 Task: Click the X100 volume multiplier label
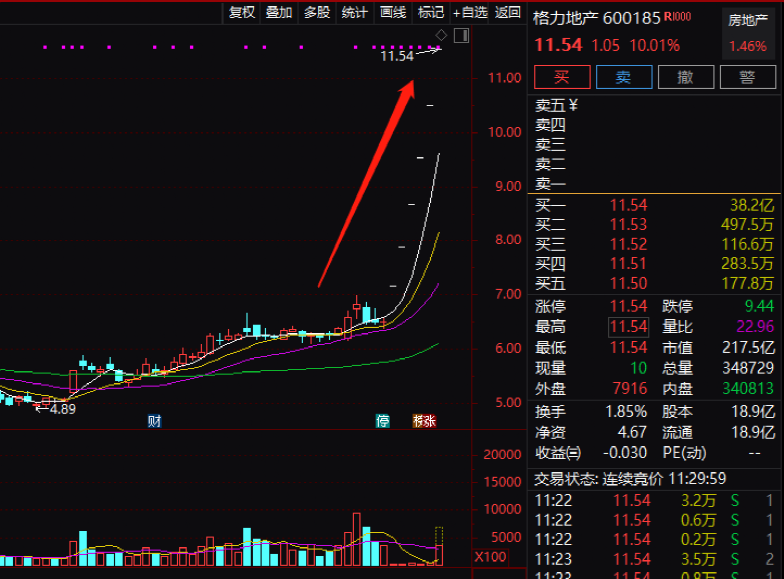490,557
